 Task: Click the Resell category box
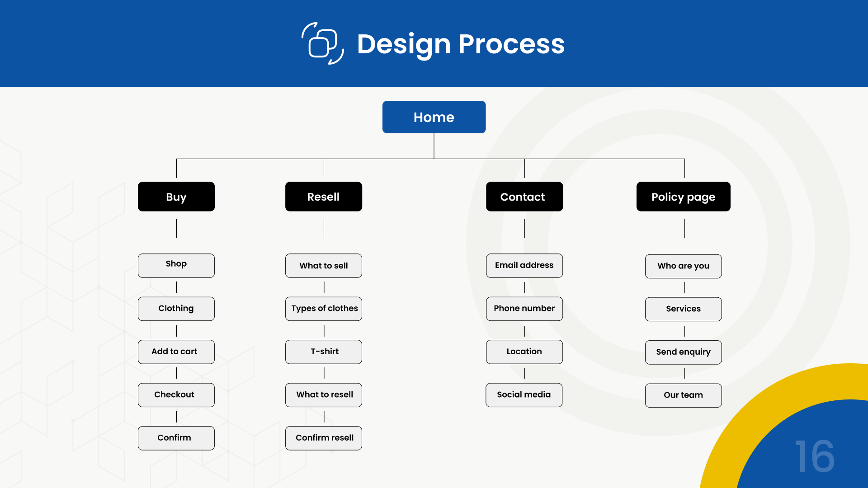(323, 197)
